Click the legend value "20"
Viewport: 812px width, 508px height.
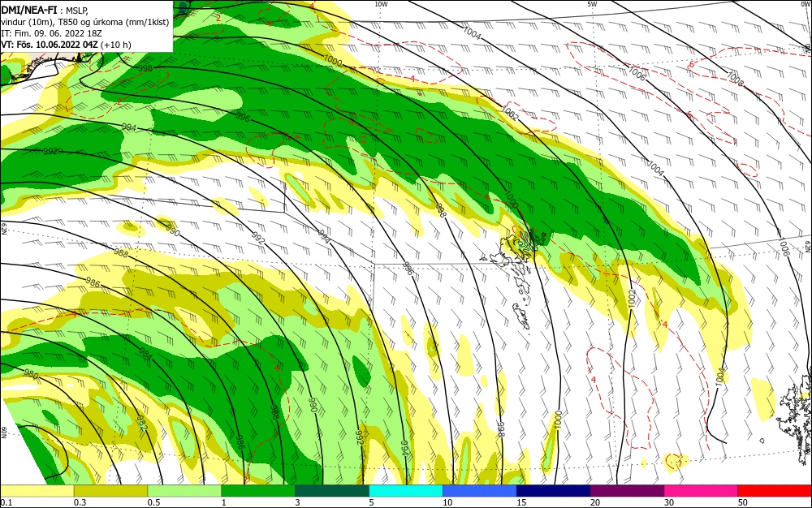coord(595,502)
